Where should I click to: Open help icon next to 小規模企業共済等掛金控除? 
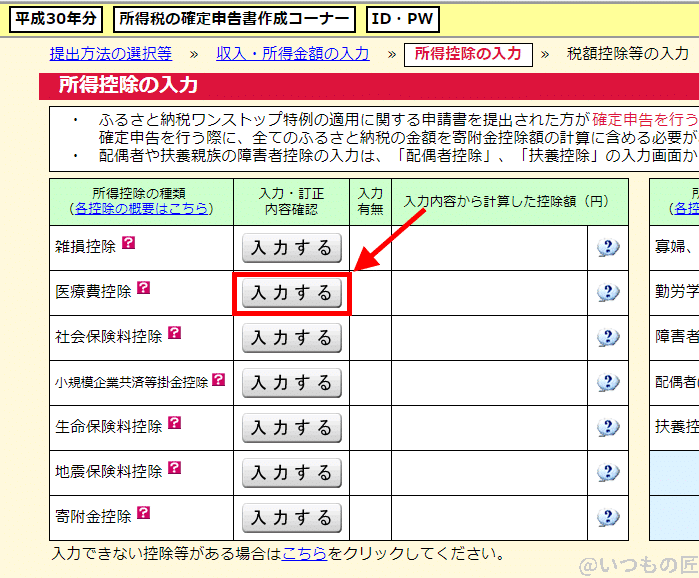pyautogui.click(x=219, y=380)
